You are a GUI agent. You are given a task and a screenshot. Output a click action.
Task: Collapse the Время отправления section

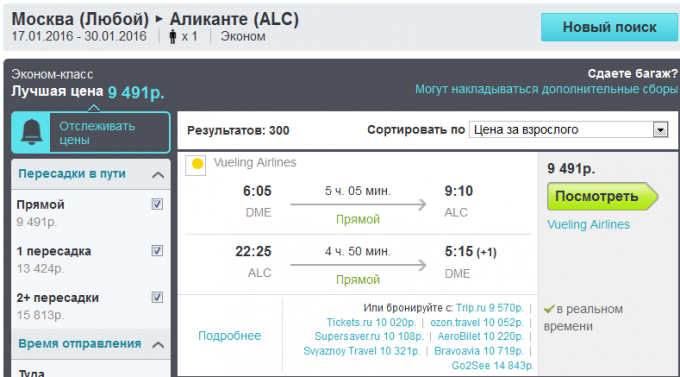[158, 345]
